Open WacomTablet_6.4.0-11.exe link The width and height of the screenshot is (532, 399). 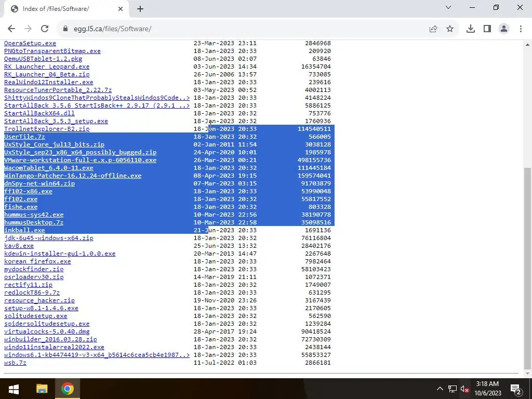click(48, 168)
